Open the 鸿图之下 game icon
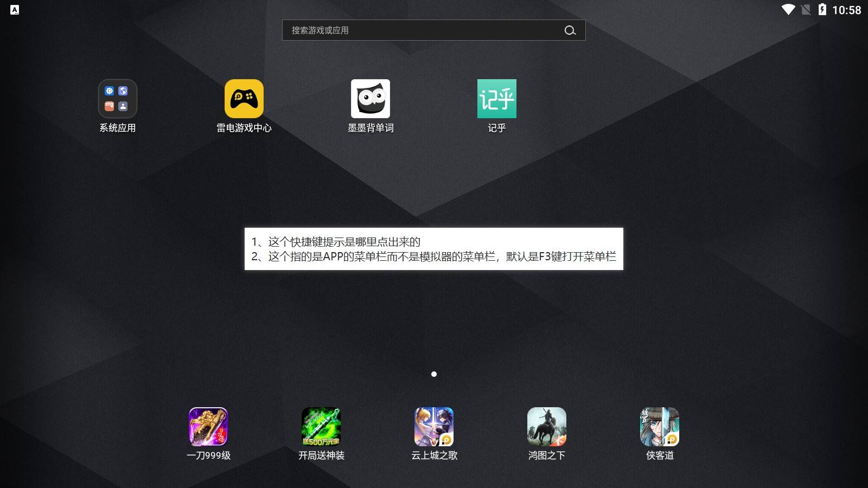The image size is (868, 488). pyautogui.click(x=547, y=427)
